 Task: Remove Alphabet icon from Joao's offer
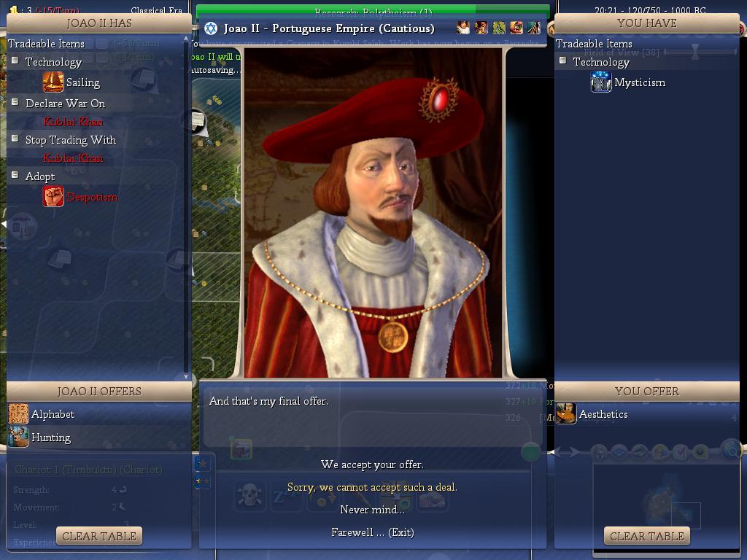18,414
